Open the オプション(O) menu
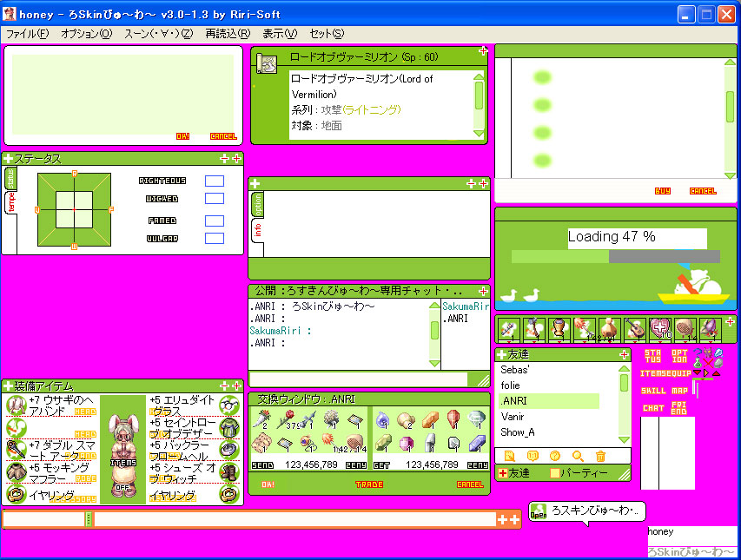741x560 pixels. click(x=86, y=34)
